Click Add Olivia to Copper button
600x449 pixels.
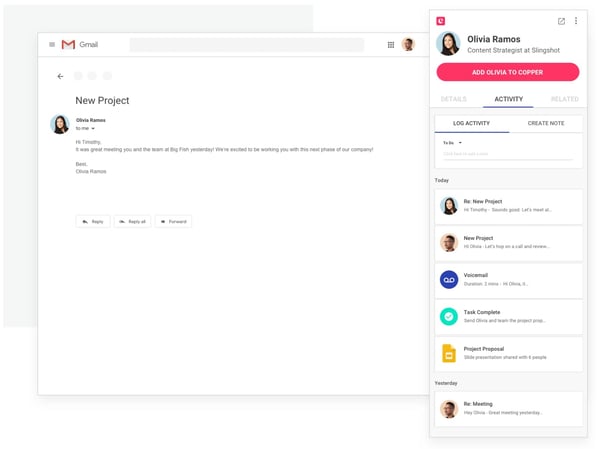508,72
